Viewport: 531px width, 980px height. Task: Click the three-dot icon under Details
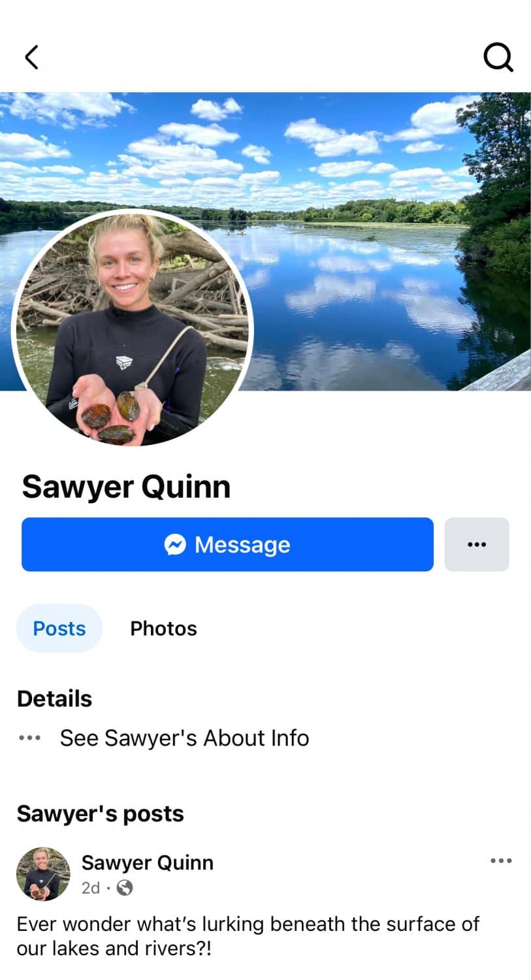pyautogui.click(x=29, y=738)
